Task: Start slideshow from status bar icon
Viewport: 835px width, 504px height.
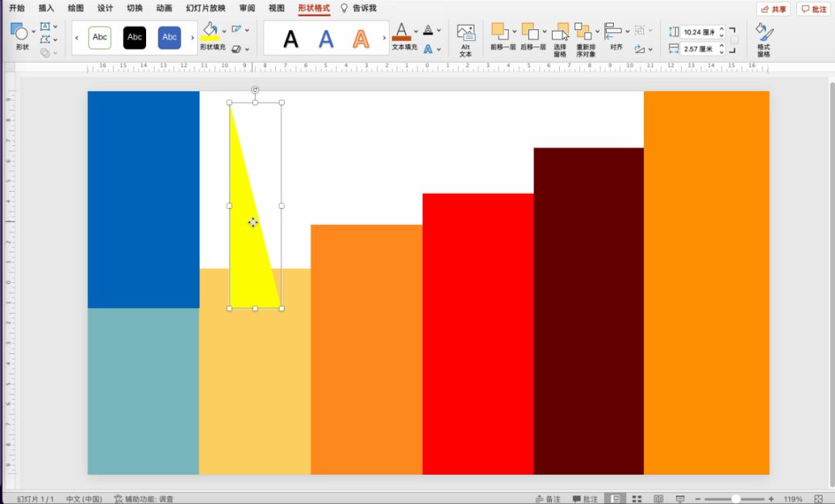Action: coord(680,499)
